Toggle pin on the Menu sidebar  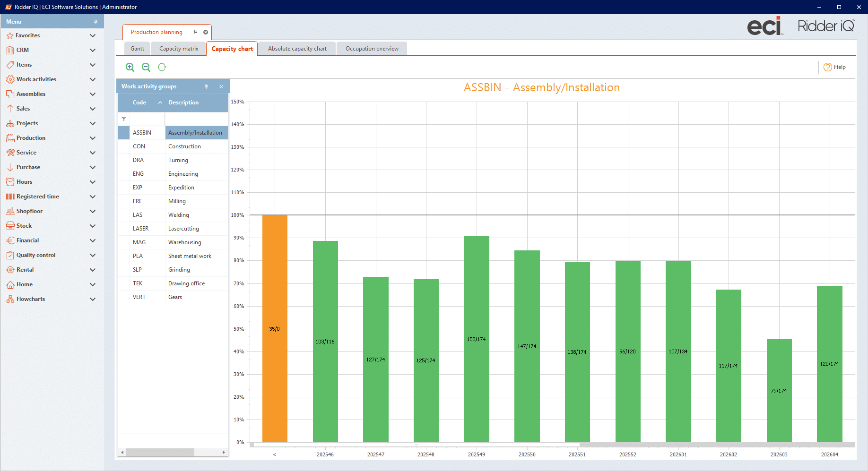click(95, 22)
